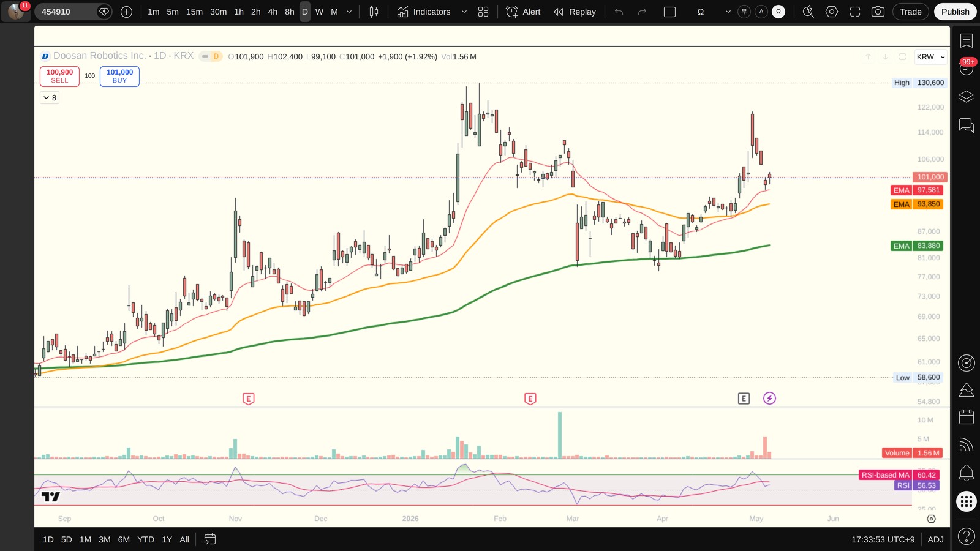The image size is (980, 551).
Task: Open the candlestick chart style menu
Action: pos(374,12)
